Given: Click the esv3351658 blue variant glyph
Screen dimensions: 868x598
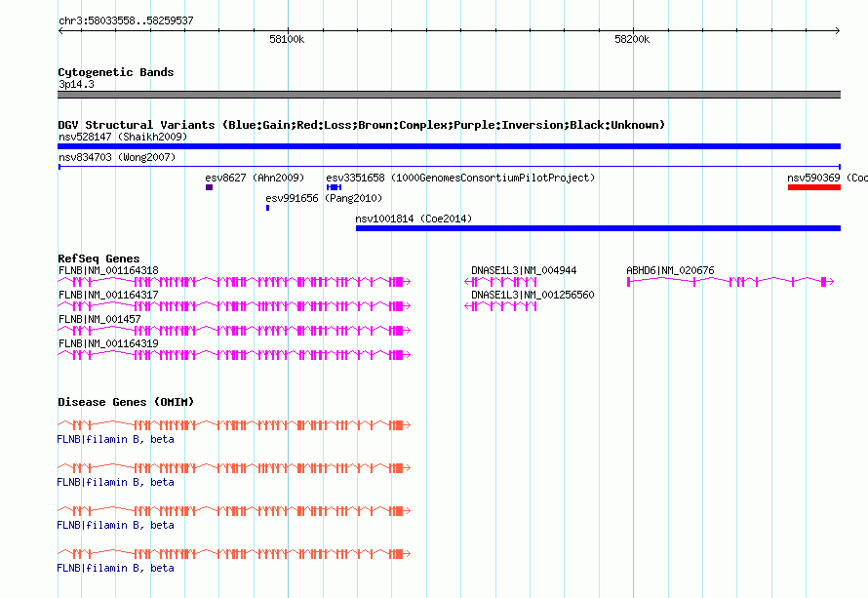Looking at the screenshot, I should [334, 187].
